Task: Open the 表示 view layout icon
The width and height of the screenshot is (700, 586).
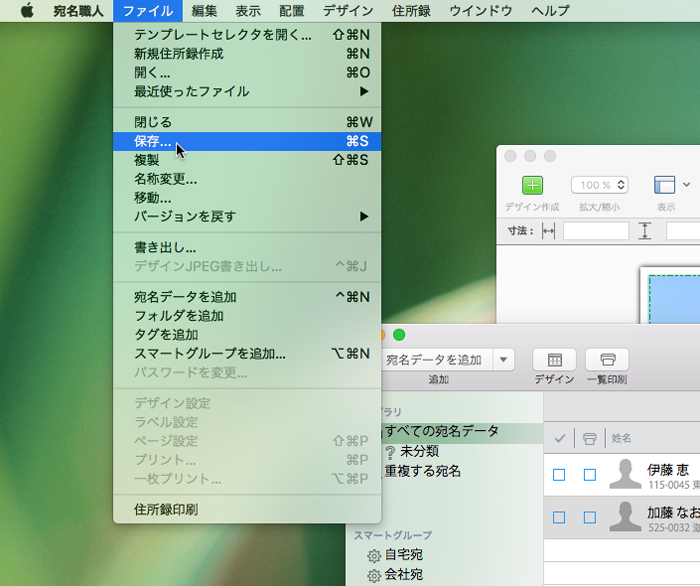Action: [664, 185]
